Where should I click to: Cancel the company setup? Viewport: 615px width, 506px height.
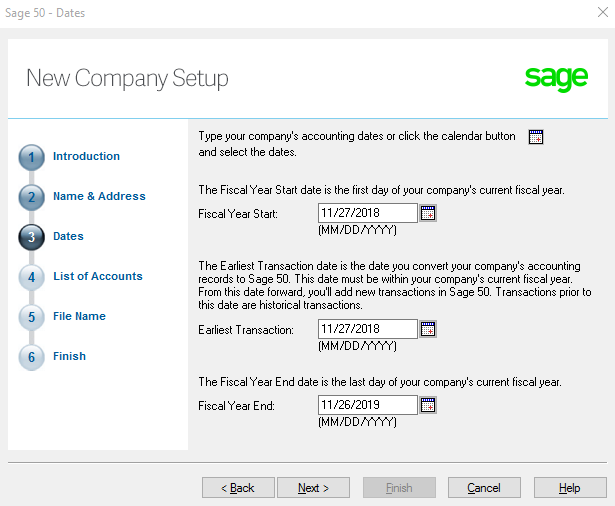pos(484,488)
